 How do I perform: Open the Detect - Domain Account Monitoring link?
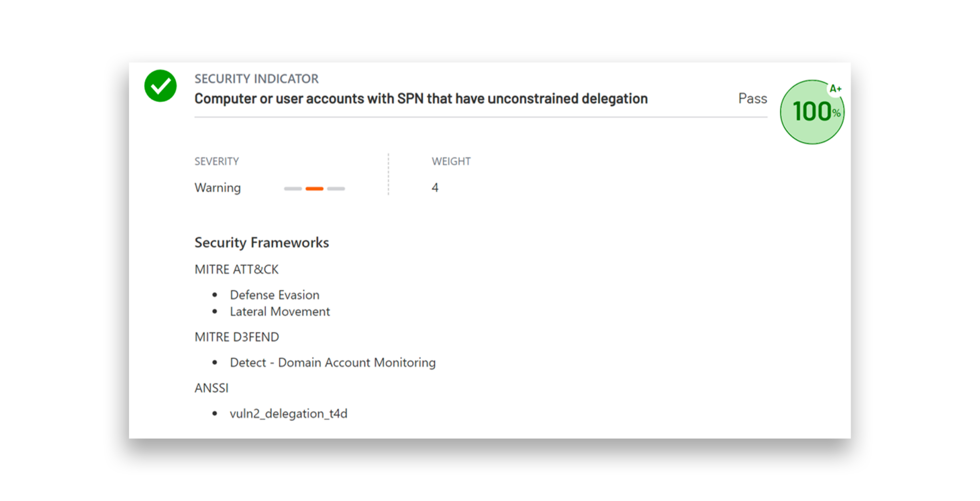332,363
